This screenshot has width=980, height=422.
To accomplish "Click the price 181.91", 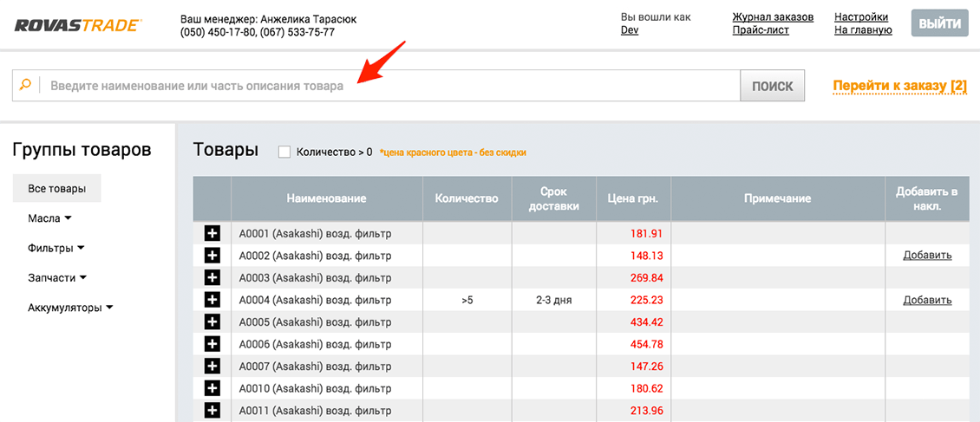I will tap(648, 234).
